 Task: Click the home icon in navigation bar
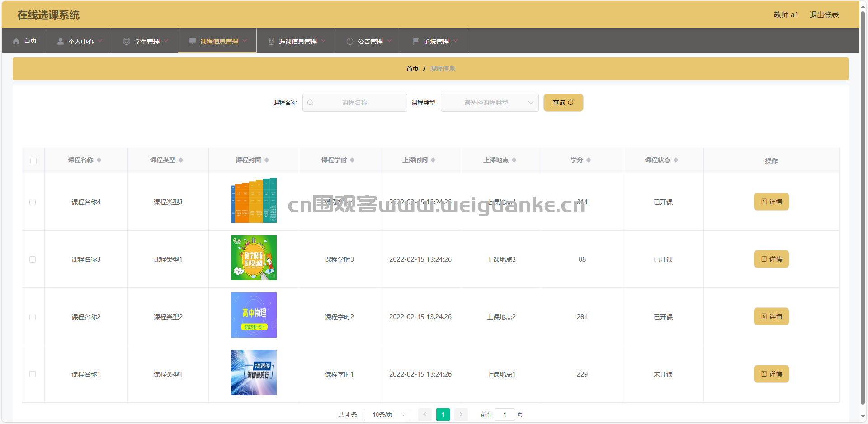[x=16, y=41]
